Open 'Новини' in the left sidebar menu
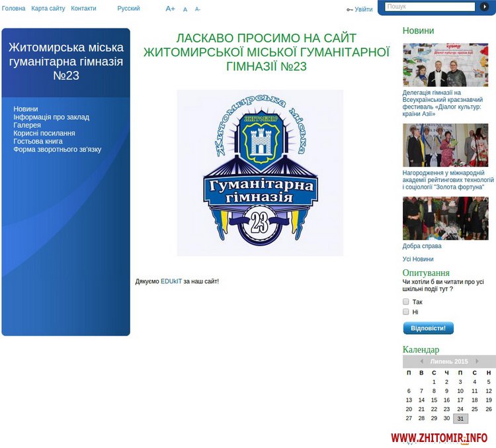This screenshot has width=496, height=448. [26, 109]
